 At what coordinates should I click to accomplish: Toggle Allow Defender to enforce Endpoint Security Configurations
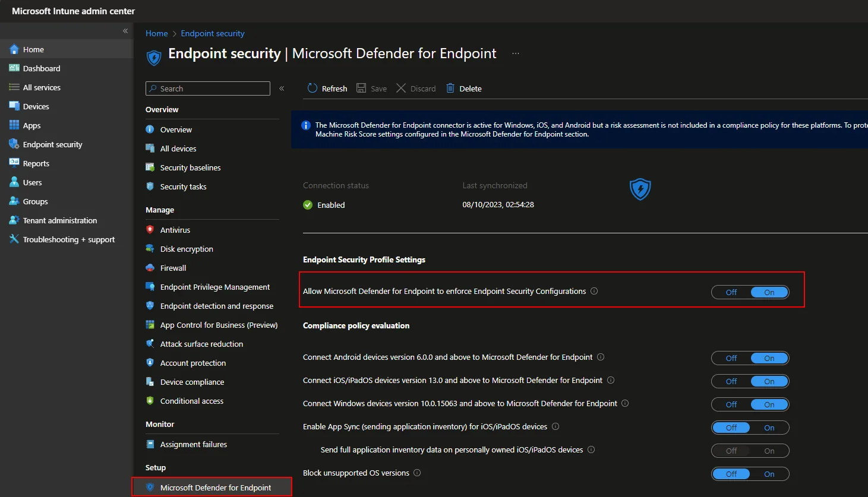[x=750, y=292]
